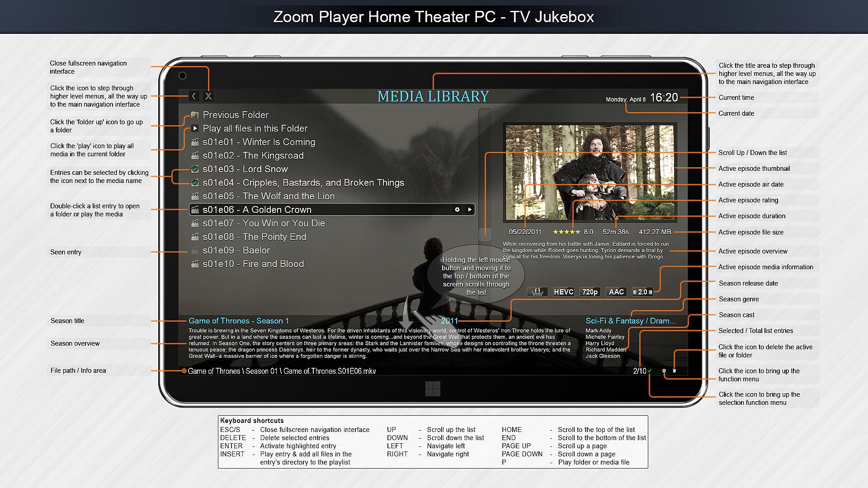Click gear icon on A Golden Crown row
The image size is (868, 488).
(457, 210)
